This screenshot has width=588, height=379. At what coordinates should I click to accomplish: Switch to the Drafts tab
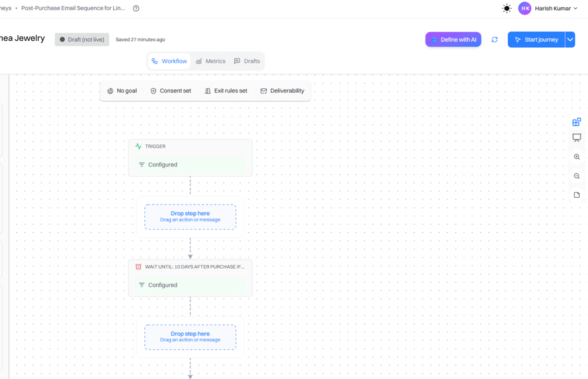(247, 61)
